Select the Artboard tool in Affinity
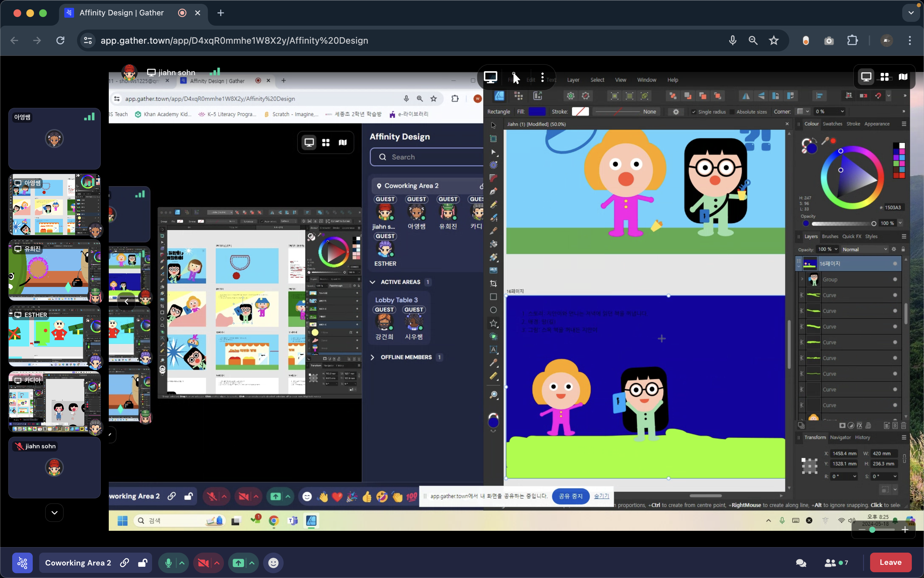 coord(493,139)
